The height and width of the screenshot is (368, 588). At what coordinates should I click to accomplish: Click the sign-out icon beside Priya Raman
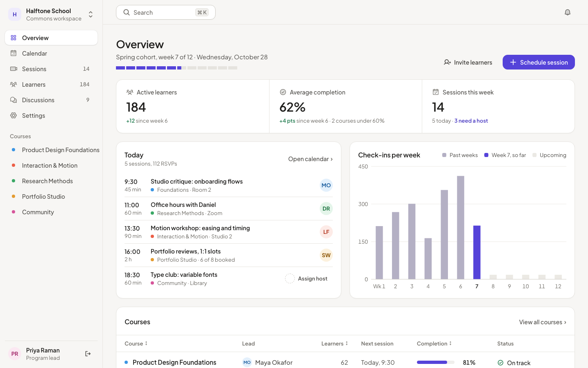[88, 354]
